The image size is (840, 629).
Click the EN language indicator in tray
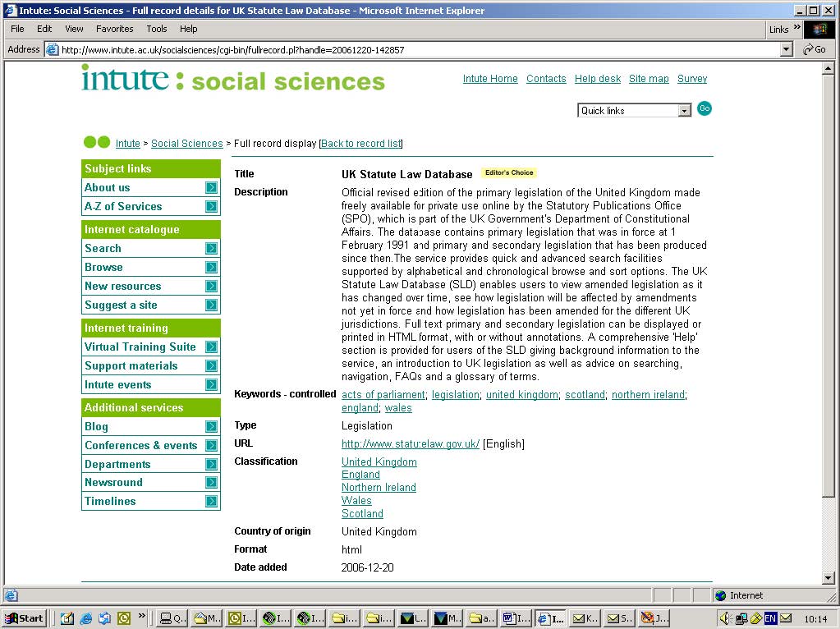pyautogui.click(x=770, y=618)
